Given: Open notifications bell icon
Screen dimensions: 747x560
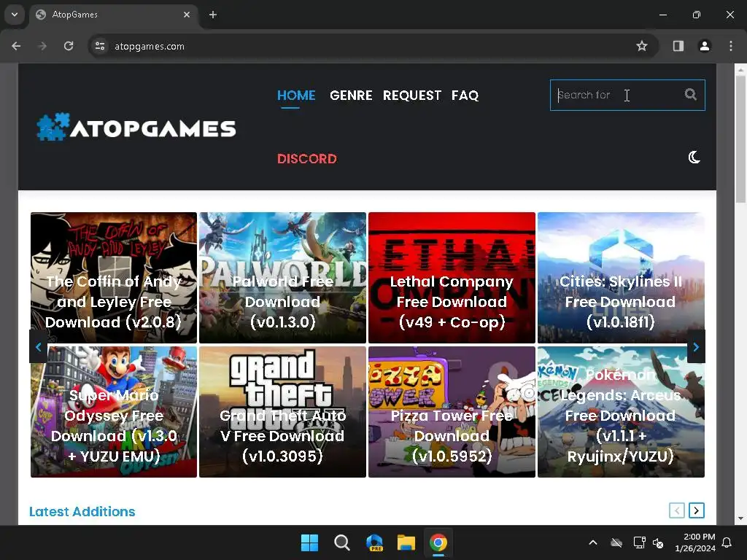Looking at the screenshot, I should [727, 542].
